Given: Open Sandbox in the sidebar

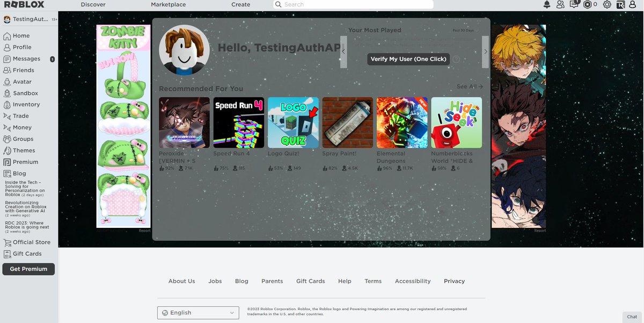Looking at the screenshot, I should (x=21, y=94).
